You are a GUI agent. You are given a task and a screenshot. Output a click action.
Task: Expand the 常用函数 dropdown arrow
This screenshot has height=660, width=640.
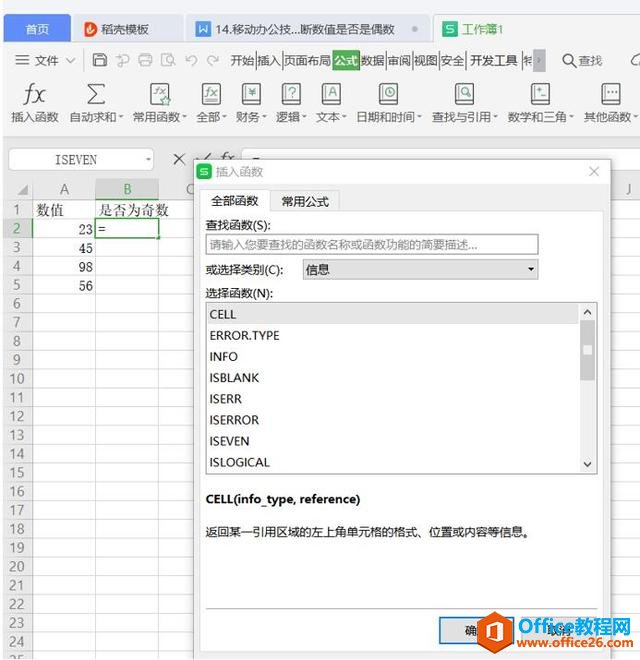point(184,117)
